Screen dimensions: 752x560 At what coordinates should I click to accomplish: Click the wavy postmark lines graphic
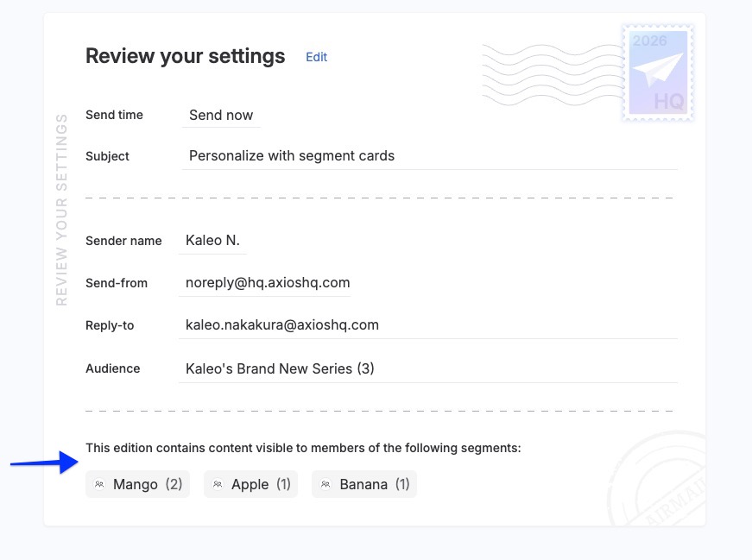(550, 73)
